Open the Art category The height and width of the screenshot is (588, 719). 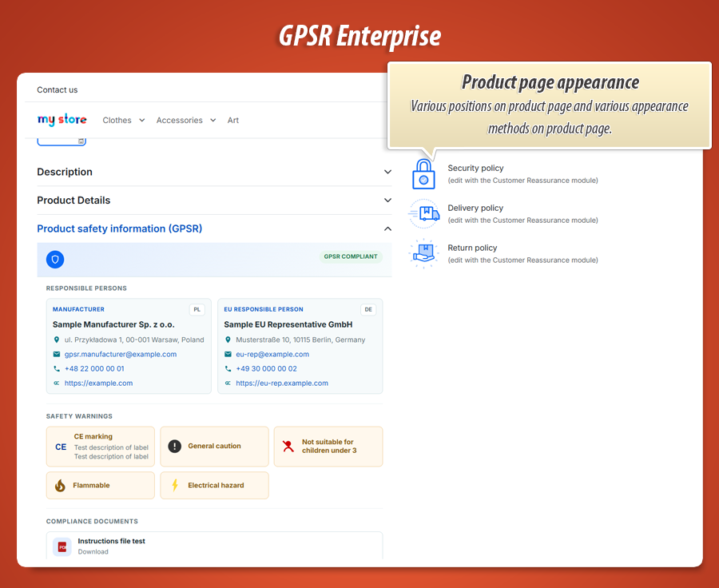233,120
